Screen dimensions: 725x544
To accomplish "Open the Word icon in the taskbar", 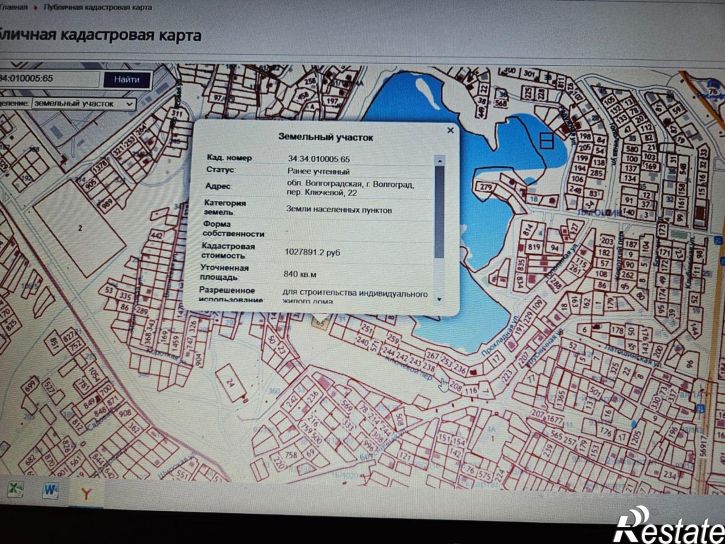I will pos(50,490).
